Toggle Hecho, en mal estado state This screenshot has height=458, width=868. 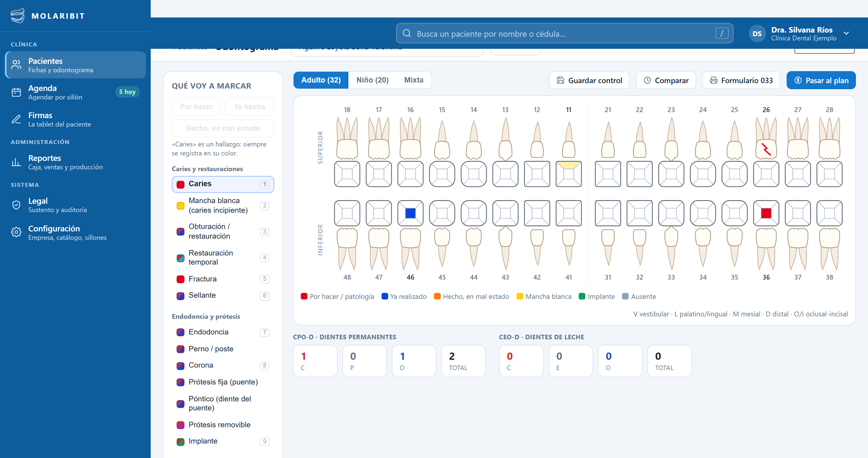pos(223,128)
